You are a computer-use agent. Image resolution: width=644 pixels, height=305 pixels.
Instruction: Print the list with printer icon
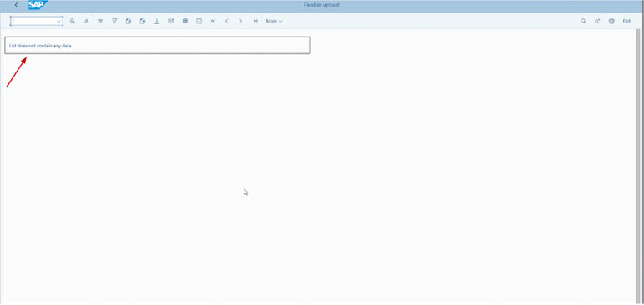[611, 21]
